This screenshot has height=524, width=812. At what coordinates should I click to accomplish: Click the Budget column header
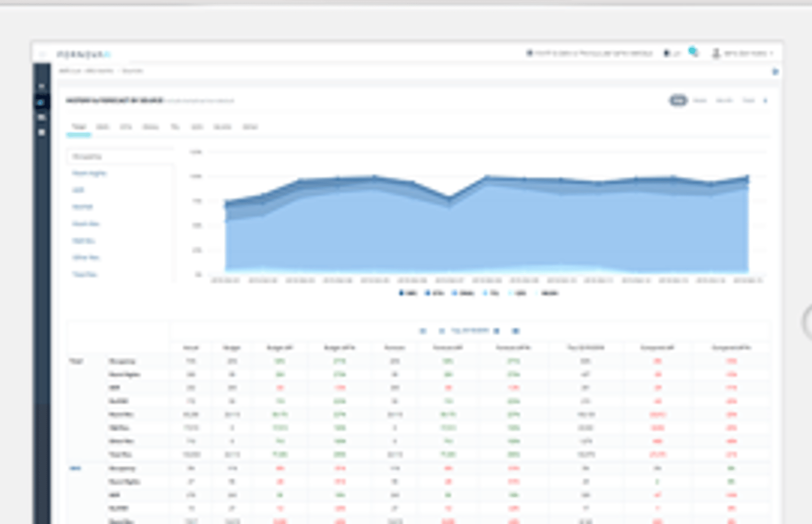[231, 348]
